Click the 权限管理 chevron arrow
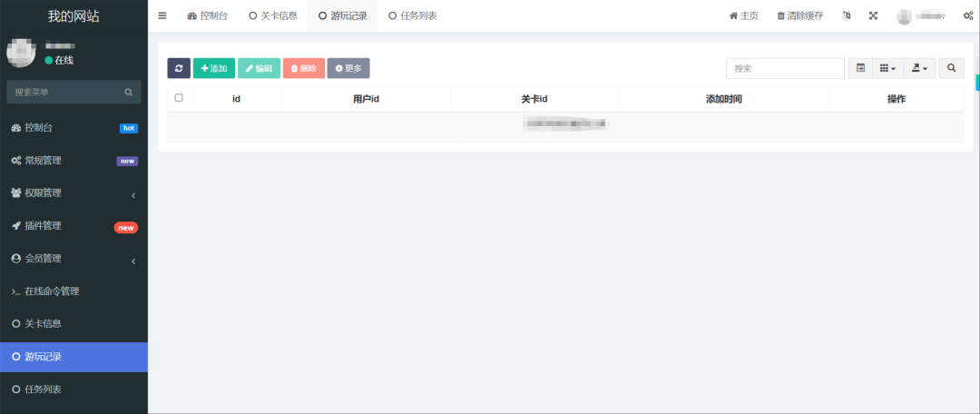 (x=133, y=196)
